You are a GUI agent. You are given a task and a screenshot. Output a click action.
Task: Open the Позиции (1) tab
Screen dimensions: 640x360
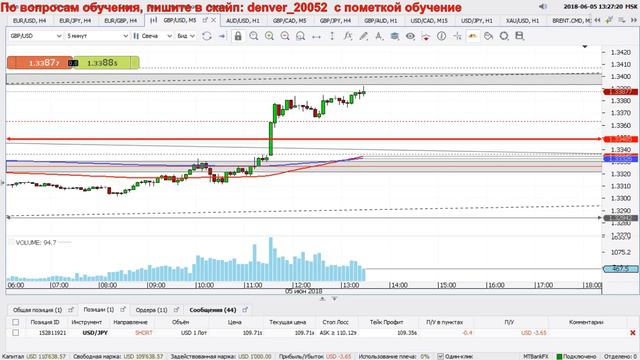99,310
